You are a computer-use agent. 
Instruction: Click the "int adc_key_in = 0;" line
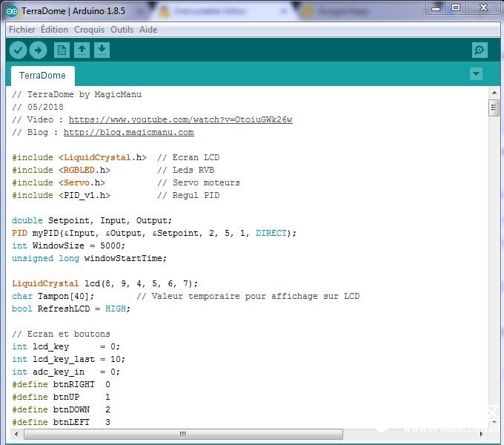click(66, 372)
